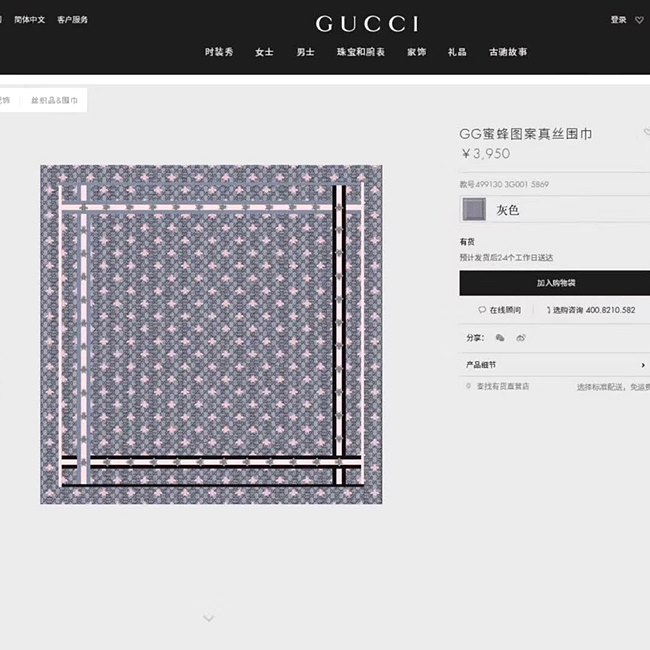
Task: Open the wishlist heart icon in header
Action: (640, 19)
